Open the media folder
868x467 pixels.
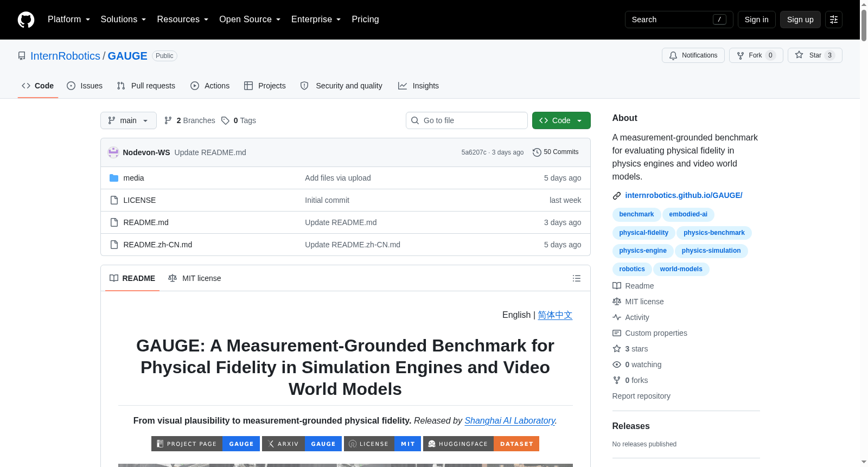133,178
